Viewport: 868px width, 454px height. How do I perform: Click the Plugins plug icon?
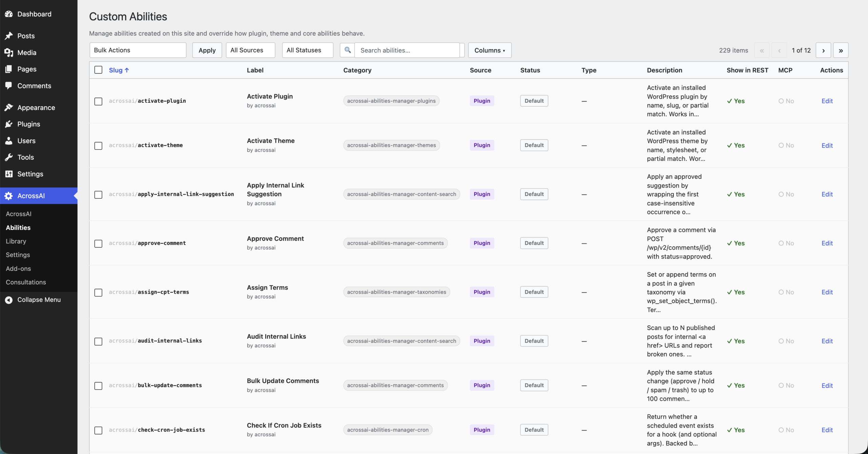(x=9, y=124)
